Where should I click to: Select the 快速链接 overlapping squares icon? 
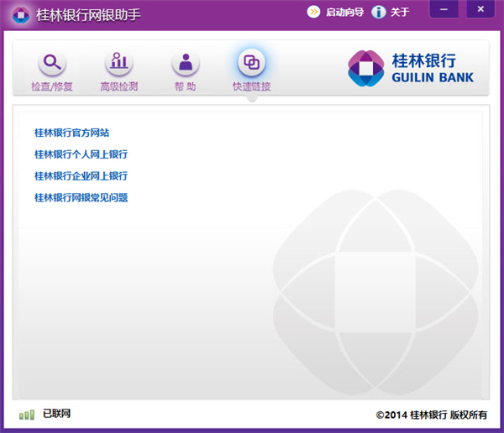(252, 62)
